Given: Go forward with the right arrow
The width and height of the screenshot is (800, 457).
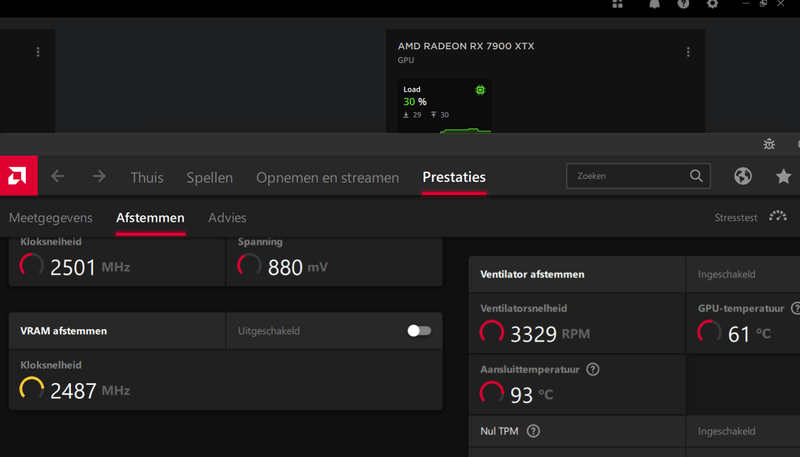Looking at the screenshot, I should coord(99,176).
